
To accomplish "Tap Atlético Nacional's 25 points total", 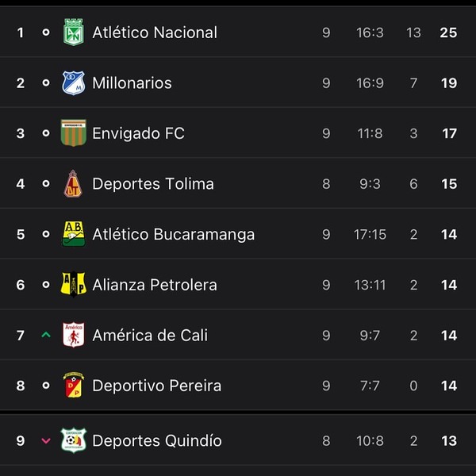I will click(x=448, y=33).
